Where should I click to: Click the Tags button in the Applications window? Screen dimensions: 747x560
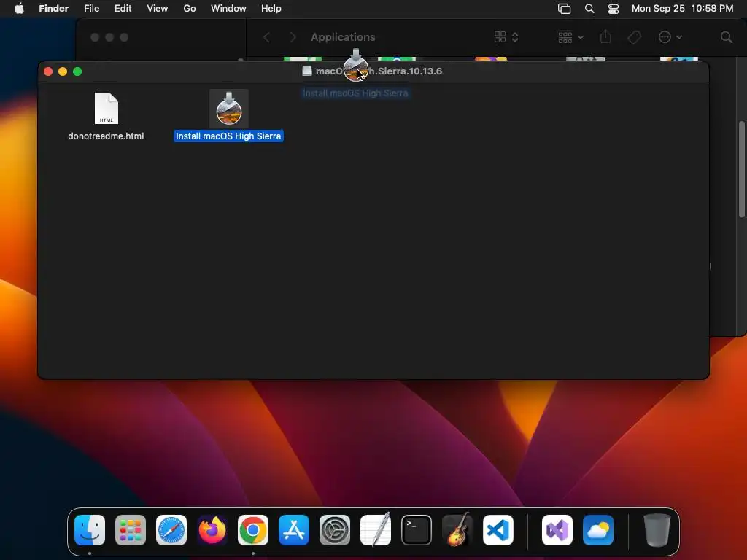coord(635,37)
